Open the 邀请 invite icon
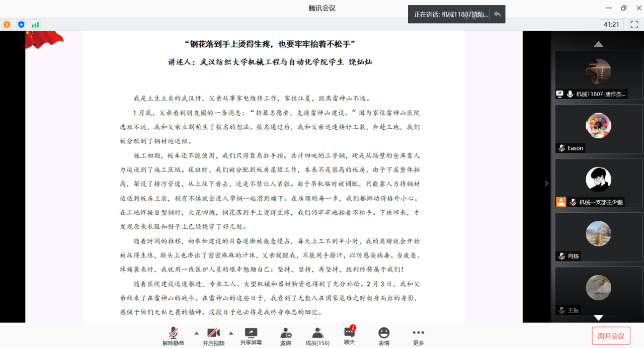This screenshot has width=644, height=348. point(286,335)
